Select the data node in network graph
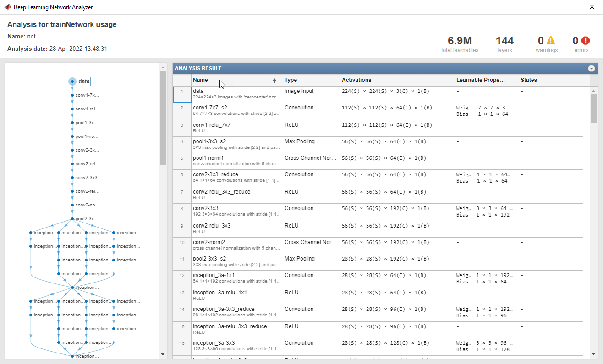This screenshot has width=603, height=364. (72, 81)
